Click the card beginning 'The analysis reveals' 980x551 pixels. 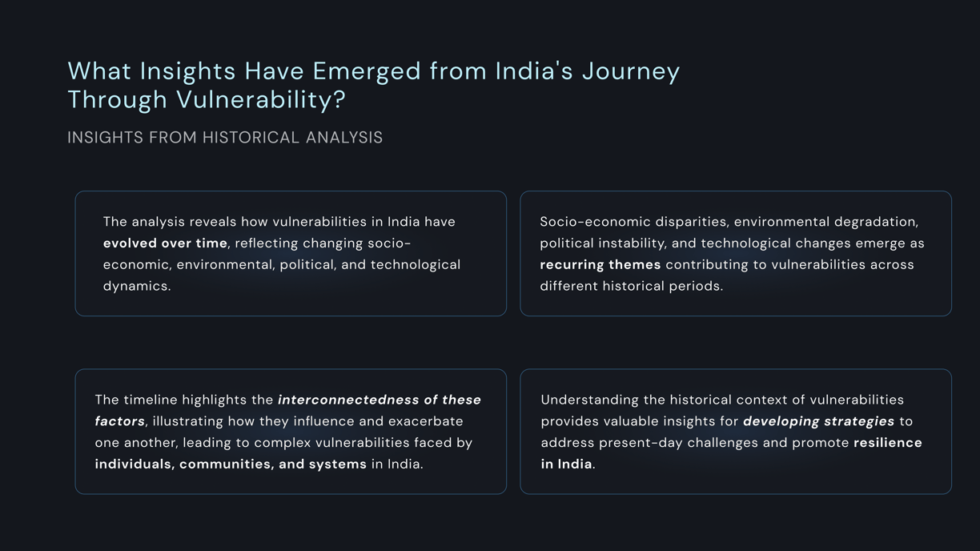click(291, 253)
